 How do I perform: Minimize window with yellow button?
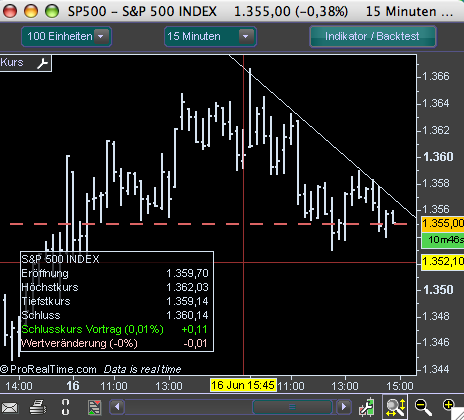[x=31, y=11]
